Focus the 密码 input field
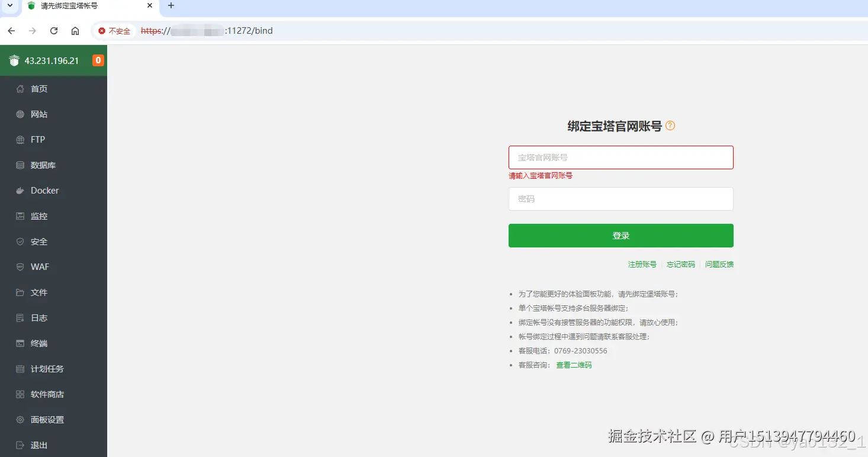868x457 pixels. [621, 199]
